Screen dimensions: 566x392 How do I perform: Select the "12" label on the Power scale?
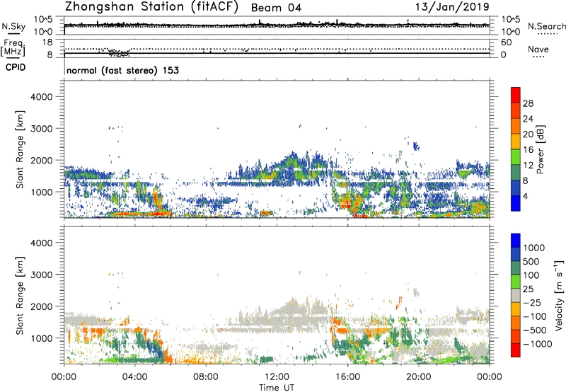528,166
